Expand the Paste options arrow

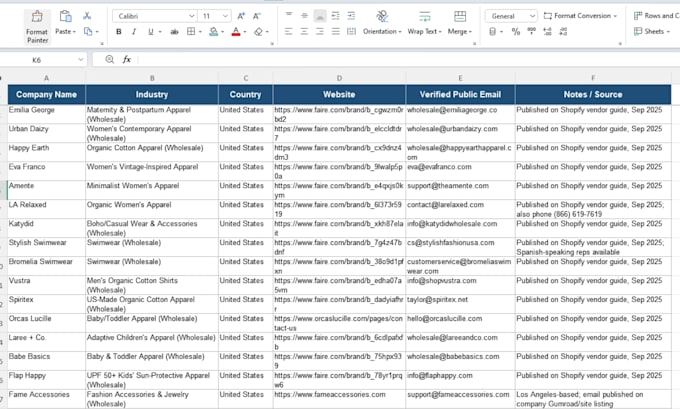[x=75, y=32]
